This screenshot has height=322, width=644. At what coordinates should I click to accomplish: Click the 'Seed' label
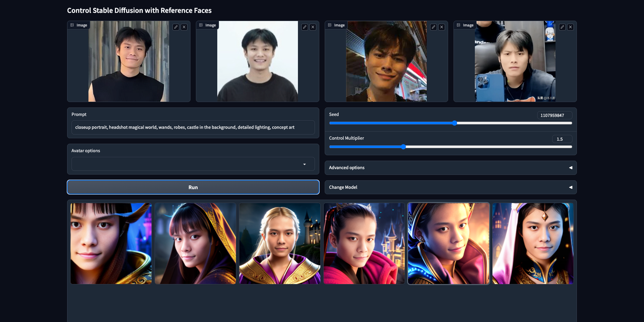(x=334, y=115)
